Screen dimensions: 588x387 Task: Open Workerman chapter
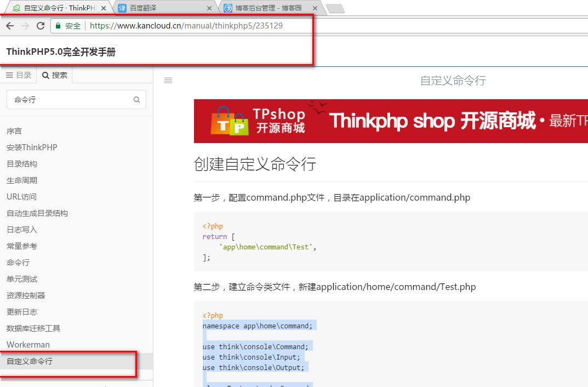(x=28, y=345)
